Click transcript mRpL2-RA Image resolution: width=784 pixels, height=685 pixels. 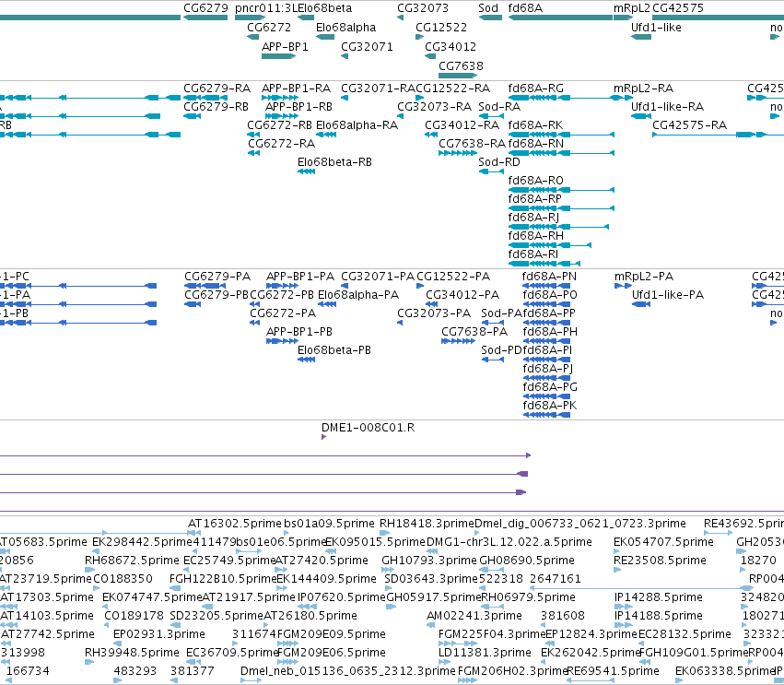click(643, 89)
